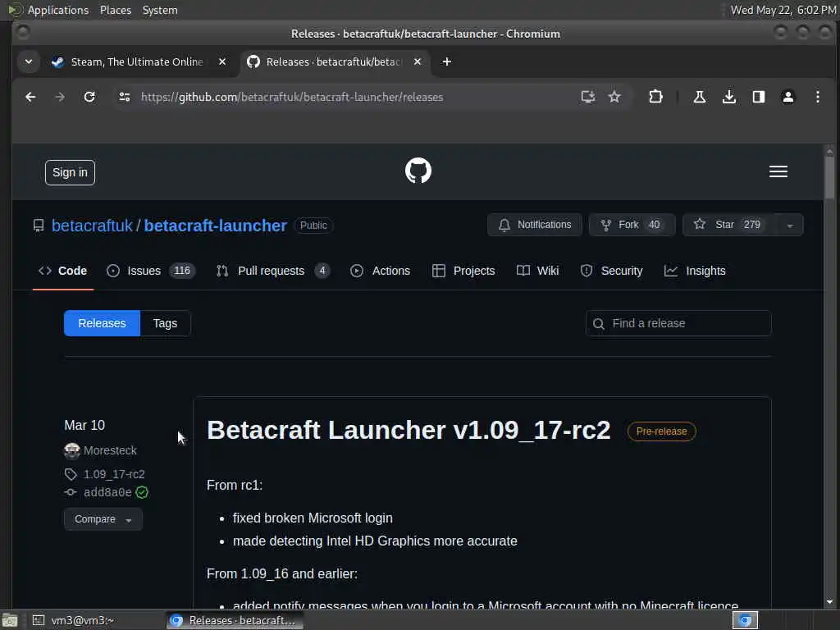Open the GitHub hamburger menu

click(778, 171)
